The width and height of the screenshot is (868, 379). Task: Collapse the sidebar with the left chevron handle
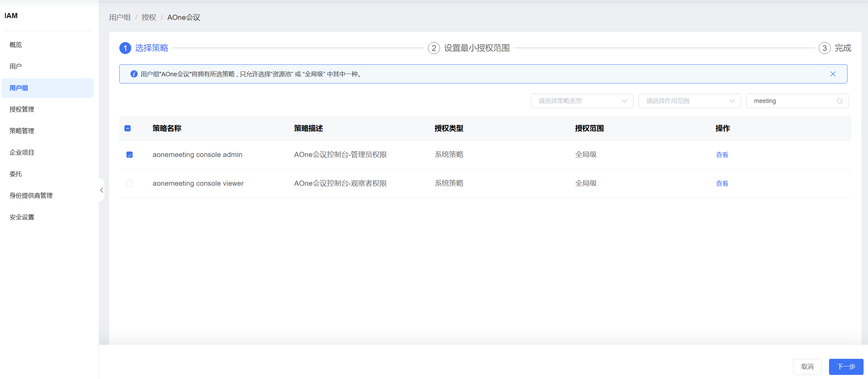[x=102, y=190]
